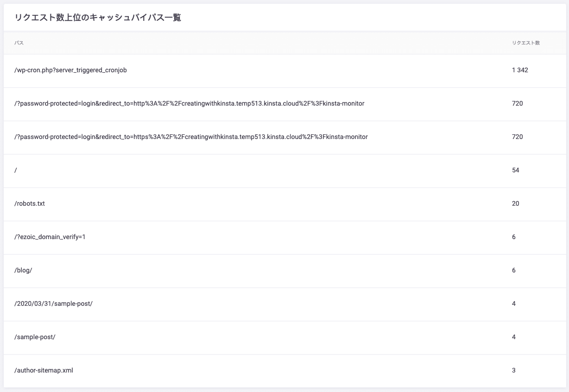Select the password-protected path with redirect_to=http%3A
Viewport: 569px width, 392px height.
point(189,104)
